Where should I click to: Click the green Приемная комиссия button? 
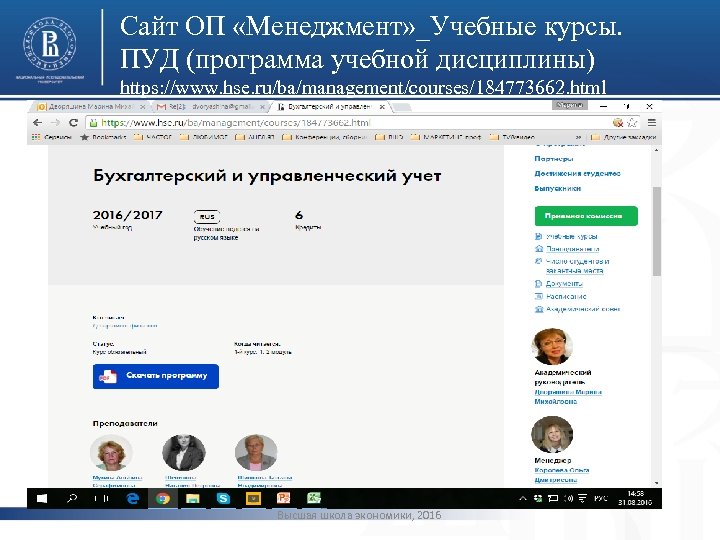click(586, 216)
